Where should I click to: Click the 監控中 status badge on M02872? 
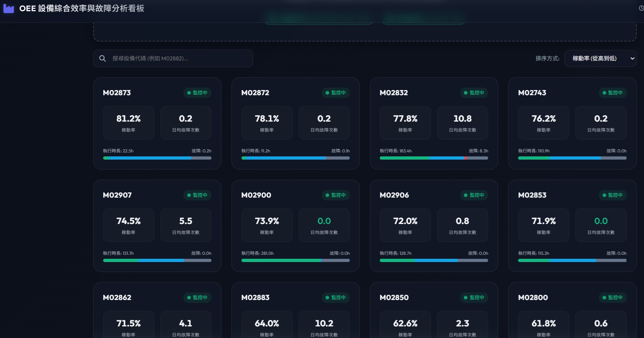click(336, 93)
